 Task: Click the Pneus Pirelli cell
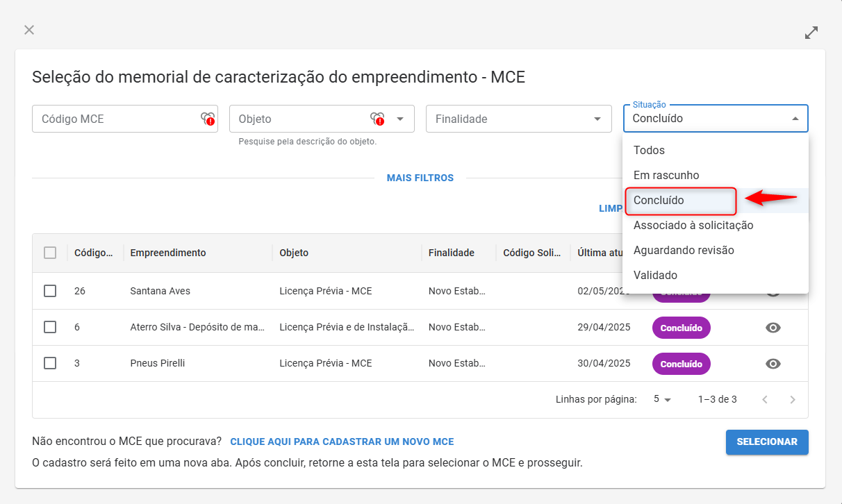158,363
